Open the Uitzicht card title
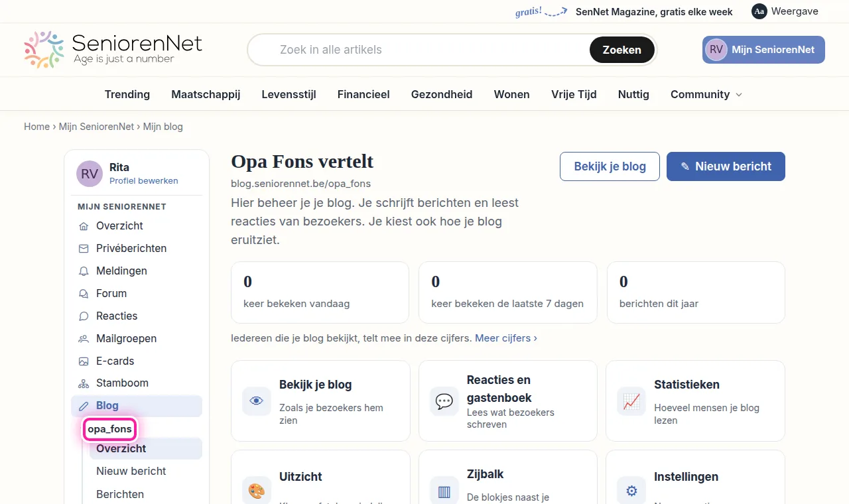 [x=300, y=477]
